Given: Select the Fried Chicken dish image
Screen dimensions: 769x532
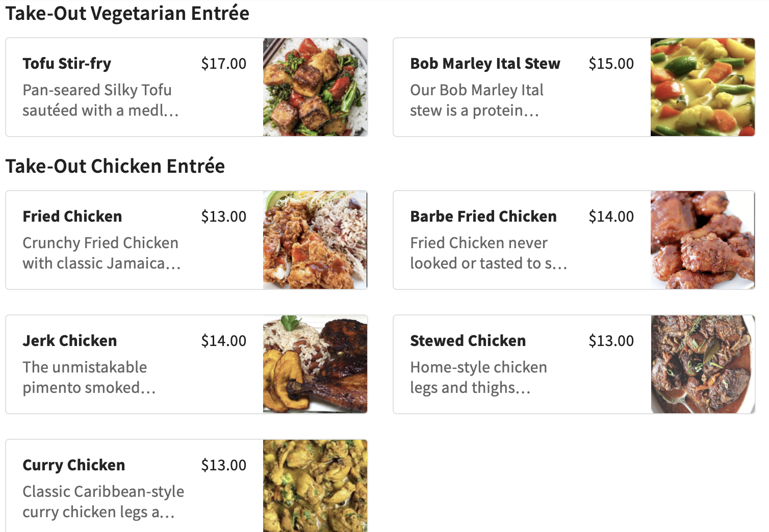Looking at the screenshot, I should [x=315, y=240].
